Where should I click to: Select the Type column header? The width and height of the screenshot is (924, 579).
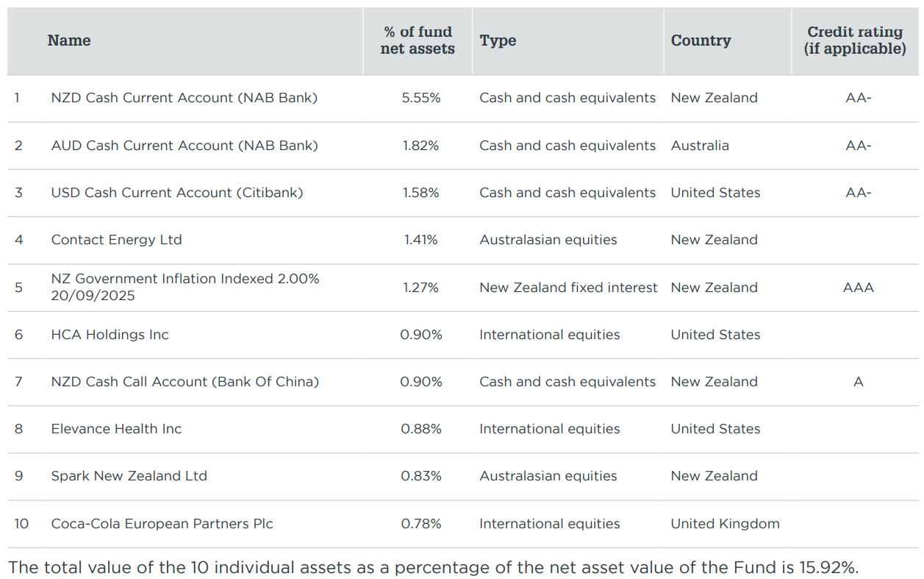pos(498,40)
